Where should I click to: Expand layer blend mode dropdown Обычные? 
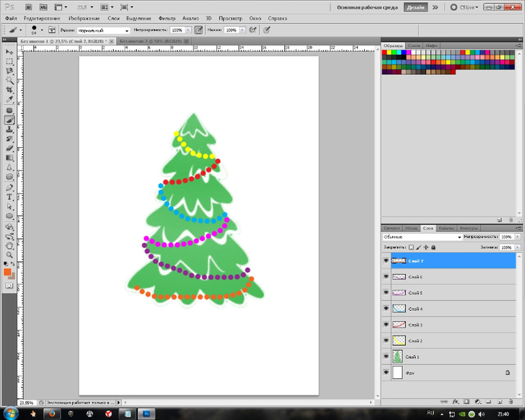(x=422, y=237)
